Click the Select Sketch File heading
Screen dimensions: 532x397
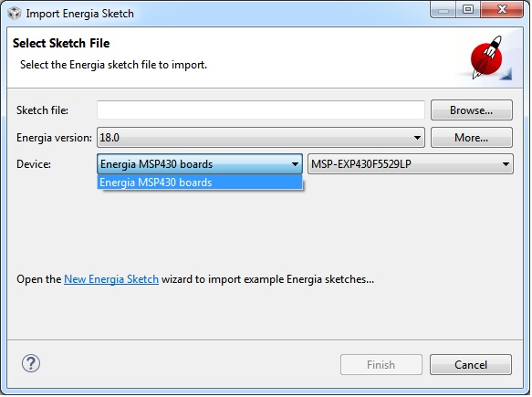coord(61,44)
